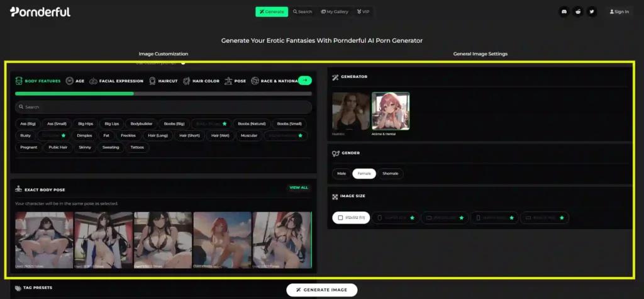Click the Generate Image button
Screen dimensions: 644x299
pos(321,290)
